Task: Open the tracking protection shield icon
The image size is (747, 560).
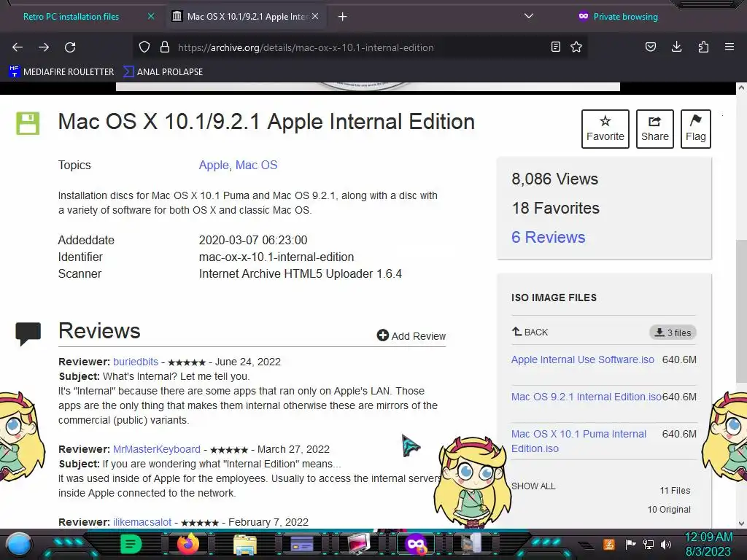Action: [x=144, y=47]
